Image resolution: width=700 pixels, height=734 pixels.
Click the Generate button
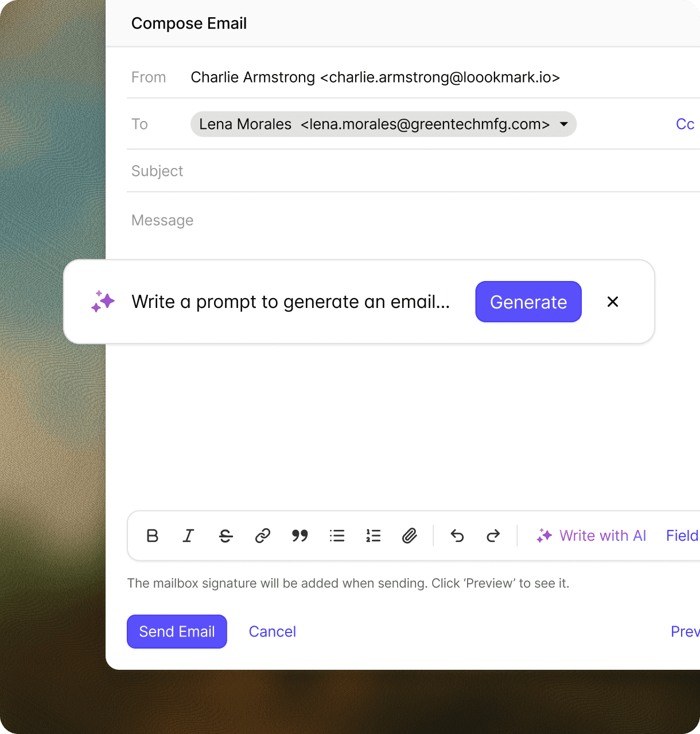[x=528, y=302]
